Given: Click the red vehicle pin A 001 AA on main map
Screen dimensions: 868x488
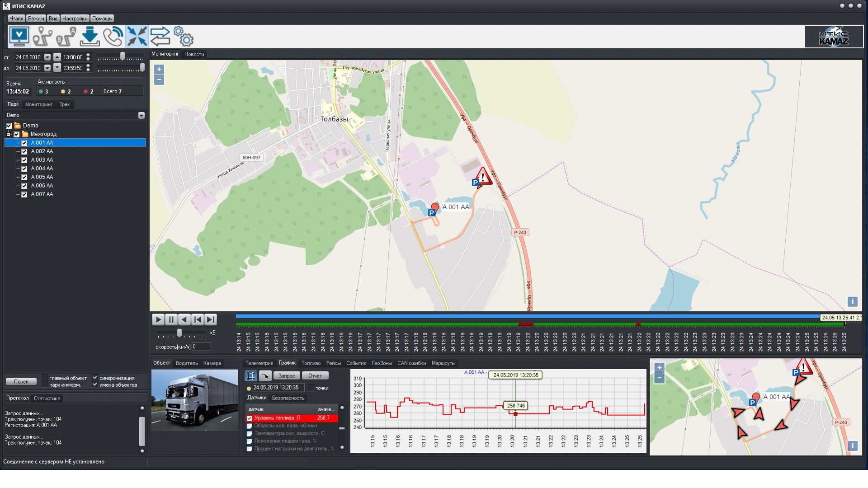Looking at the screenshot, I should click(435, 207).
